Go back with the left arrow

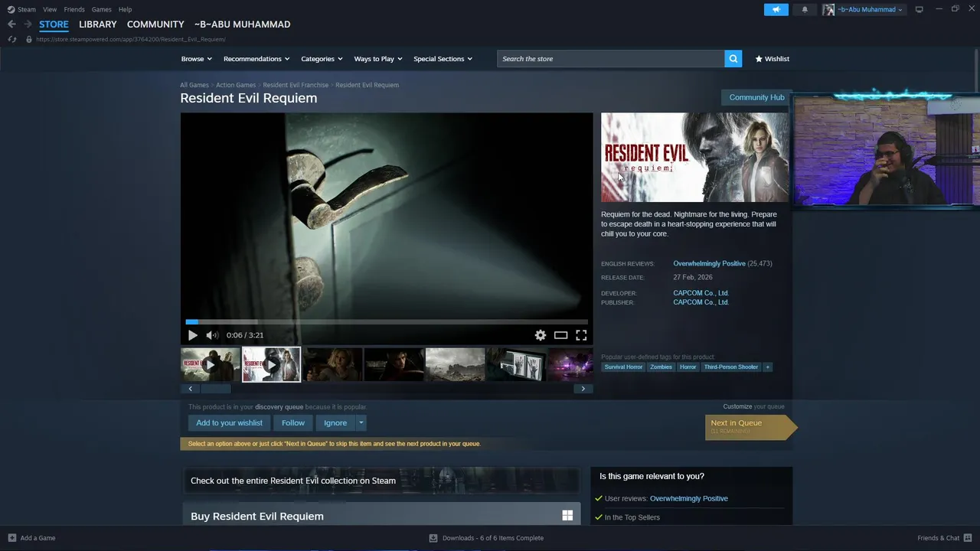(x=11, y=24)
